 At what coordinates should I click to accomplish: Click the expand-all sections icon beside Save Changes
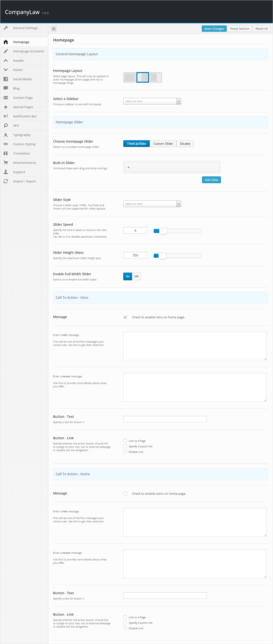[x=54, y=29]
